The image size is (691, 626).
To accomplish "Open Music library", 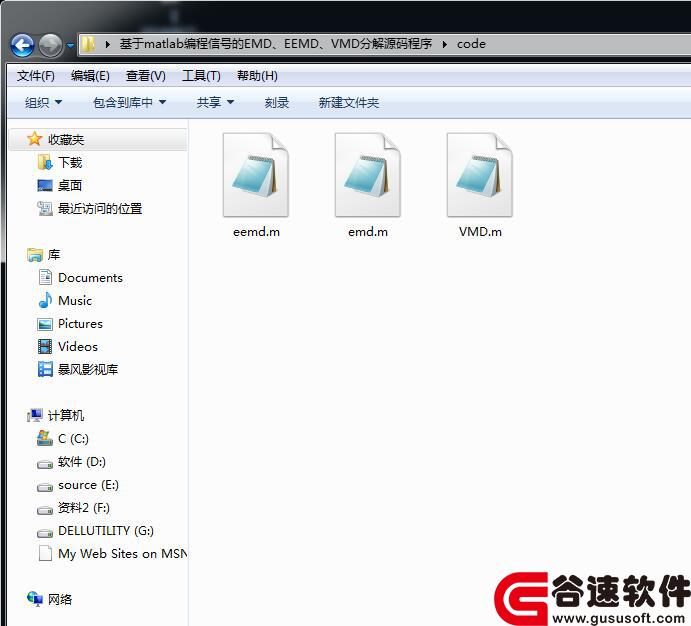I will (x=75, y=300).
